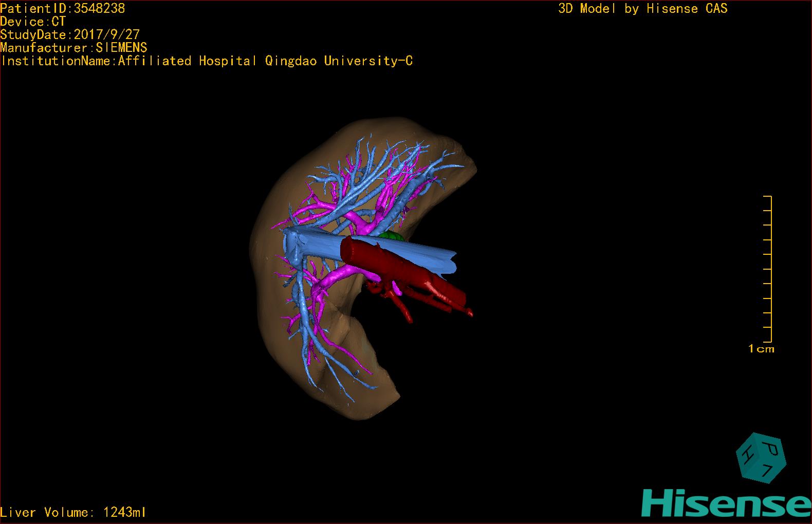Click the Manufacturer:SIEMENS label

(73, 48)
